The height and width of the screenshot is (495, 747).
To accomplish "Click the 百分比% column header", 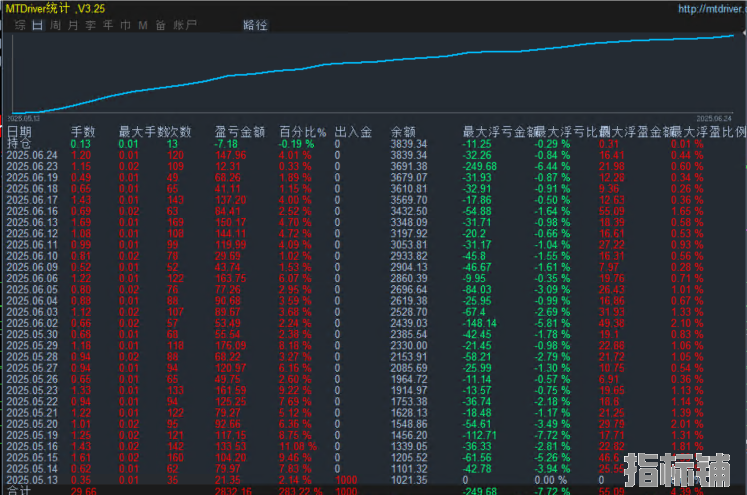I will tap(303, 131).
